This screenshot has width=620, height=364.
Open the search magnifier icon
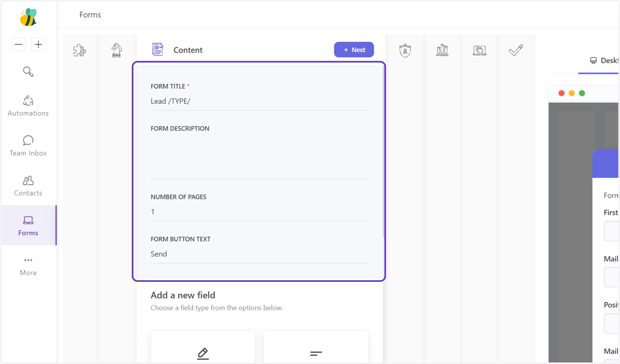(x=28, y=72)
